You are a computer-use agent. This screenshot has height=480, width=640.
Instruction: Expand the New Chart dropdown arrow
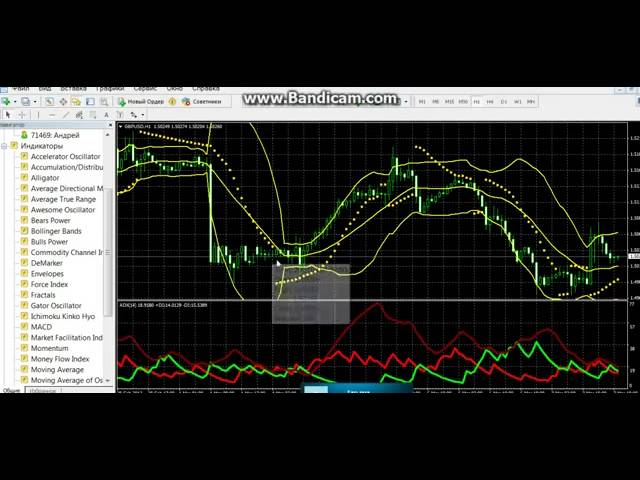click(x=15, y=102)
